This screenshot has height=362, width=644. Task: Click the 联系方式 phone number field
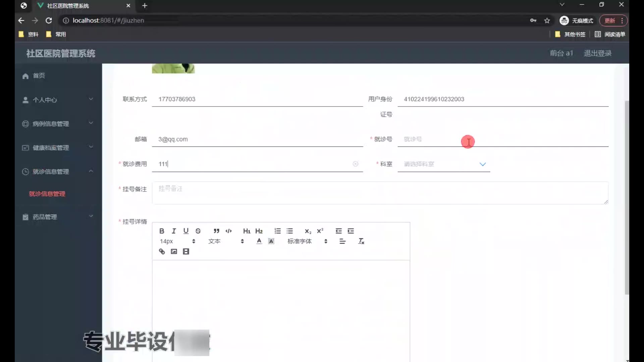point(257,99)
